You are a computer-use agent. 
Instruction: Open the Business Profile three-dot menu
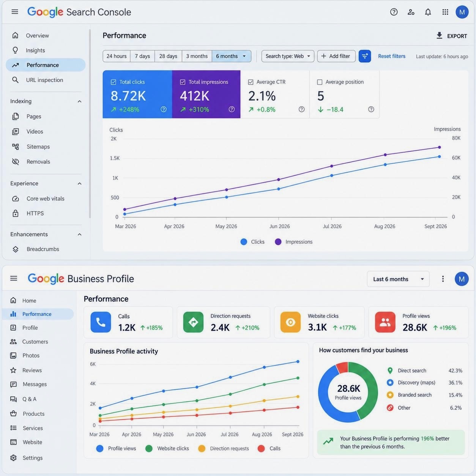click(x=443, y=279)
